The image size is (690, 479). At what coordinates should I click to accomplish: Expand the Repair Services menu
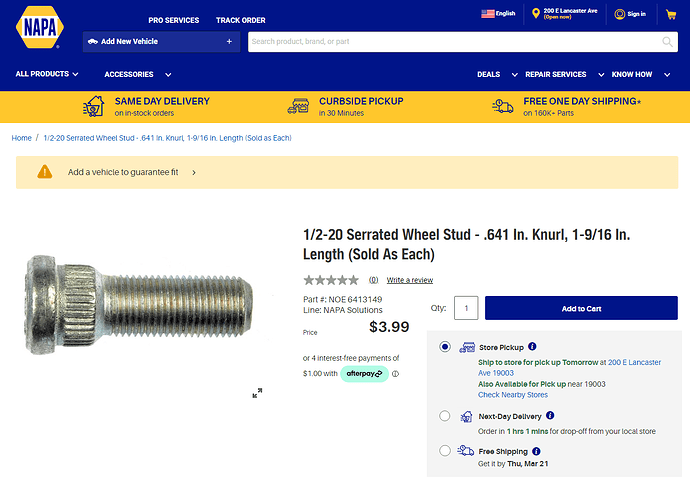click(565, 74)
